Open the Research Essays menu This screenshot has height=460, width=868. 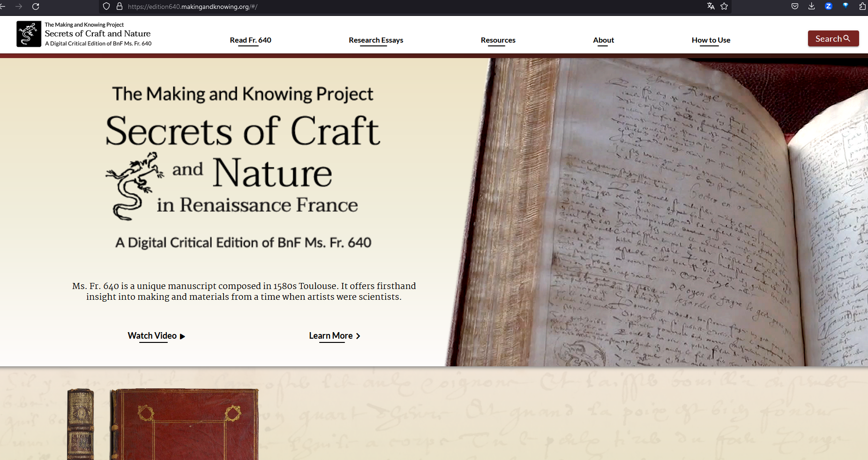pos(376,40)
